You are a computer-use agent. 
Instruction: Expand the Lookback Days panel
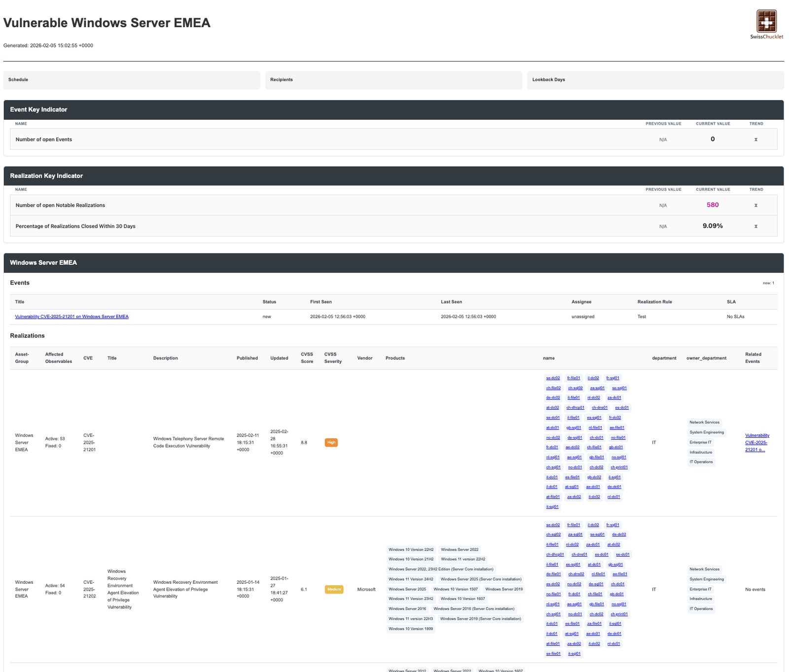click(x=655, y=80)
